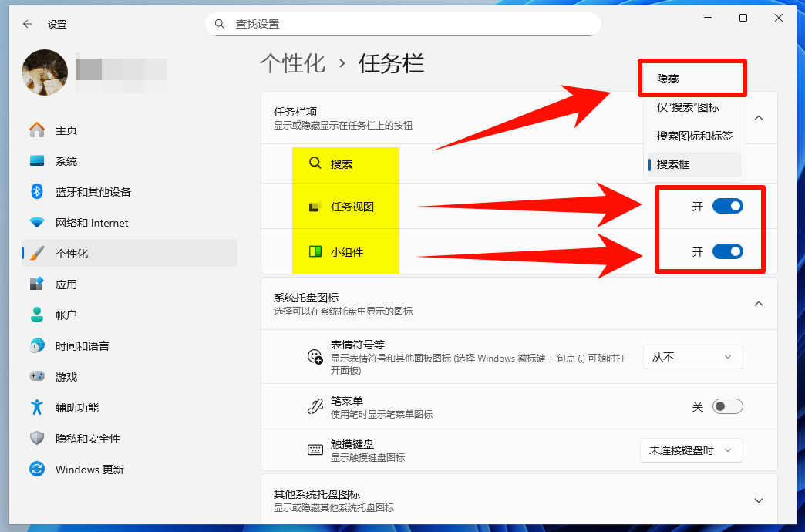This screenshot has width=805, height=532.
Task: Collapse the 系统托盘图标 section chevron
Action: click(758, 304)
